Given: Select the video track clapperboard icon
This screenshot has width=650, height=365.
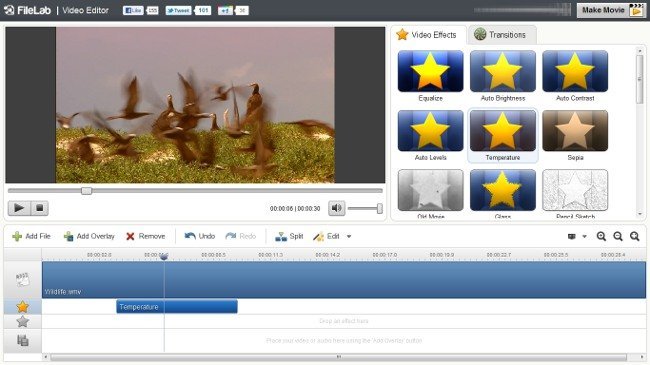Looking at the screenshot, I should click(x=22, y=280).
